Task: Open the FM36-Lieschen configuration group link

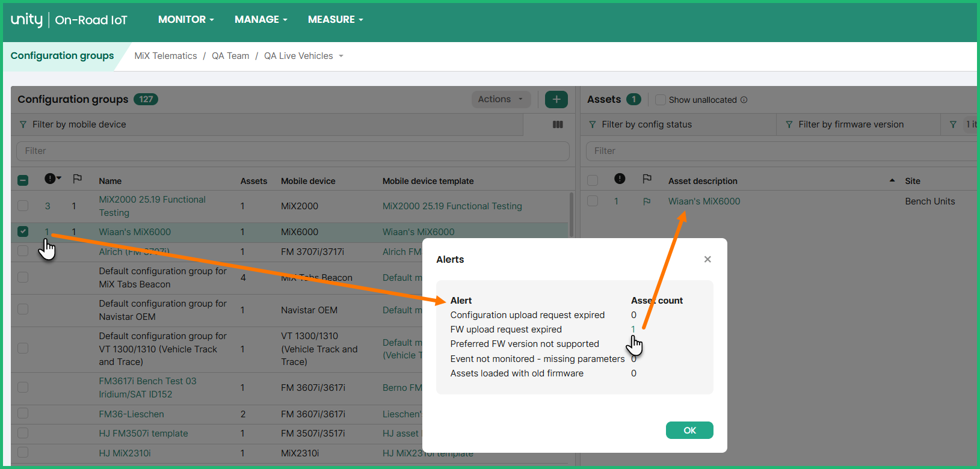Action: click(131, 414)
